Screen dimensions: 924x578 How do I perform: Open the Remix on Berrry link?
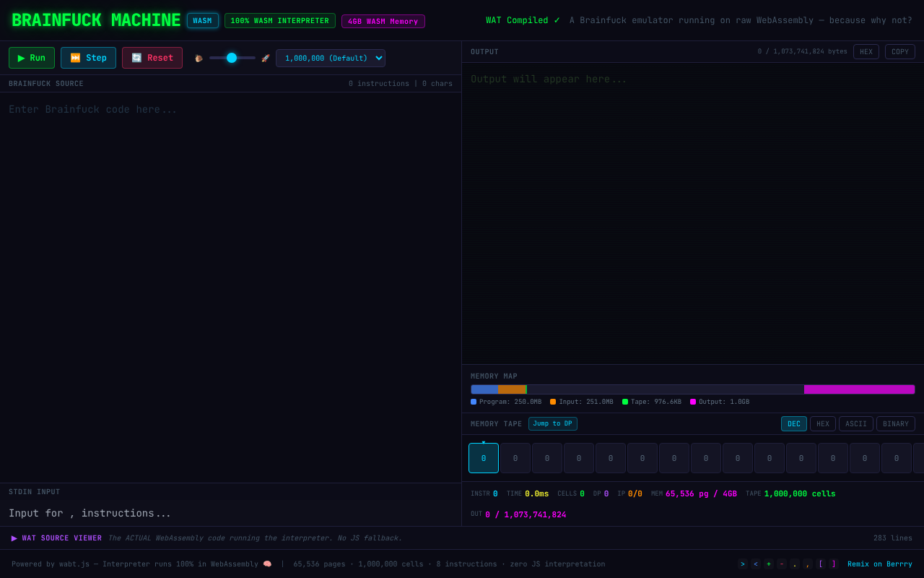(880, 564)
